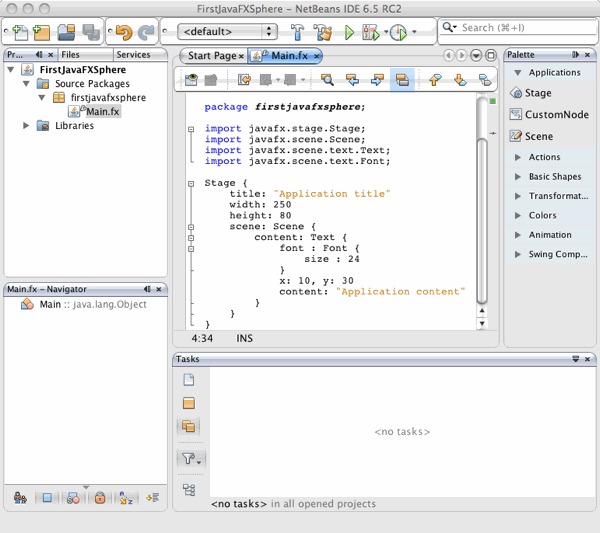
Task: Click the Find Selection magnifier icon
Action: tap(327, 80)
